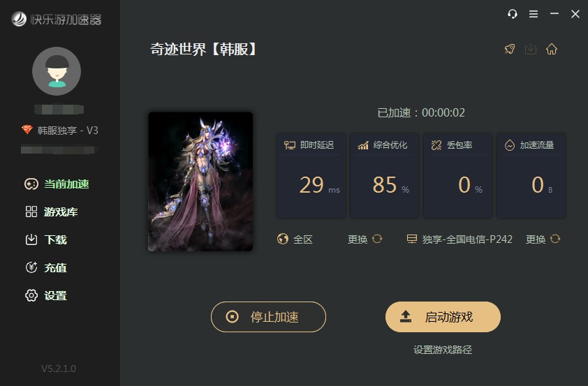Stop acceleration with 停止加速 button
The width and height of the screenshot is (588, 386).
click(268, 317)
